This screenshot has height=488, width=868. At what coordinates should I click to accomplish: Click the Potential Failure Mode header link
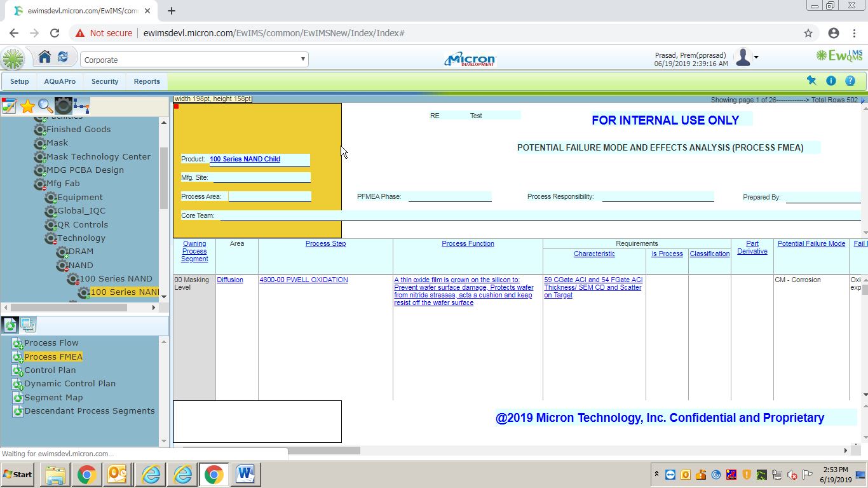[811, 243]
